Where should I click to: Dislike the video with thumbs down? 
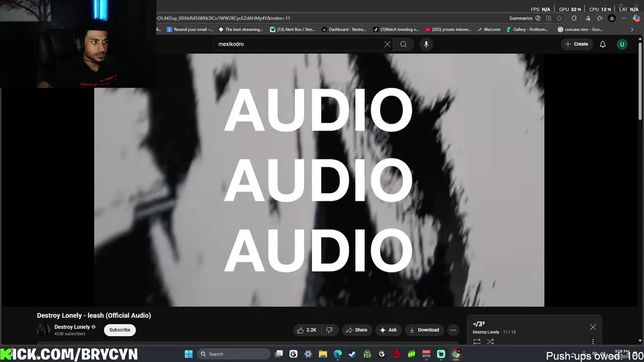[330, 330]
